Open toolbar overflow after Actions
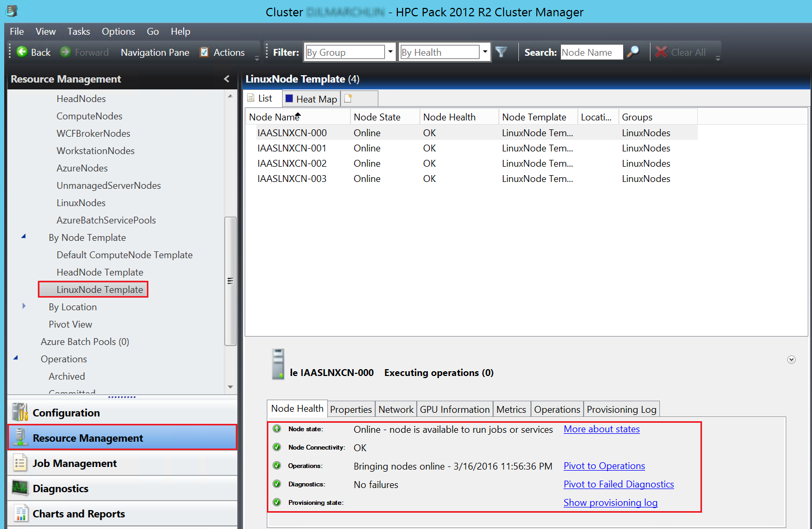 (257, 58)
